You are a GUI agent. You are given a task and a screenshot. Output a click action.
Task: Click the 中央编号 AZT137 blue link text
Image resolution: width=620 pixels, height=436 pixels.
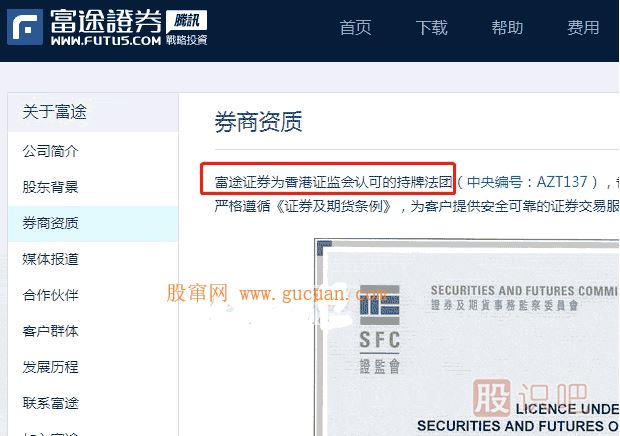(528, 182)
